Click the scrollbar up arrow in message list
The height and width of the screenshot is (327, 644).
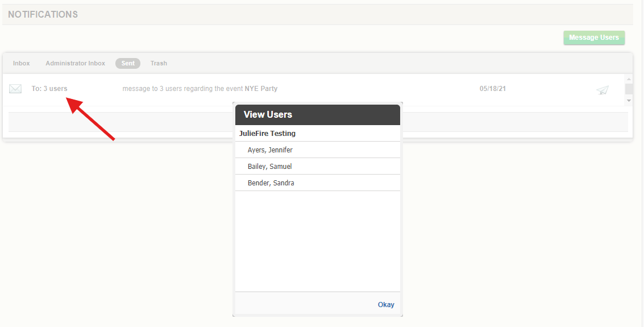coord(629,79)
